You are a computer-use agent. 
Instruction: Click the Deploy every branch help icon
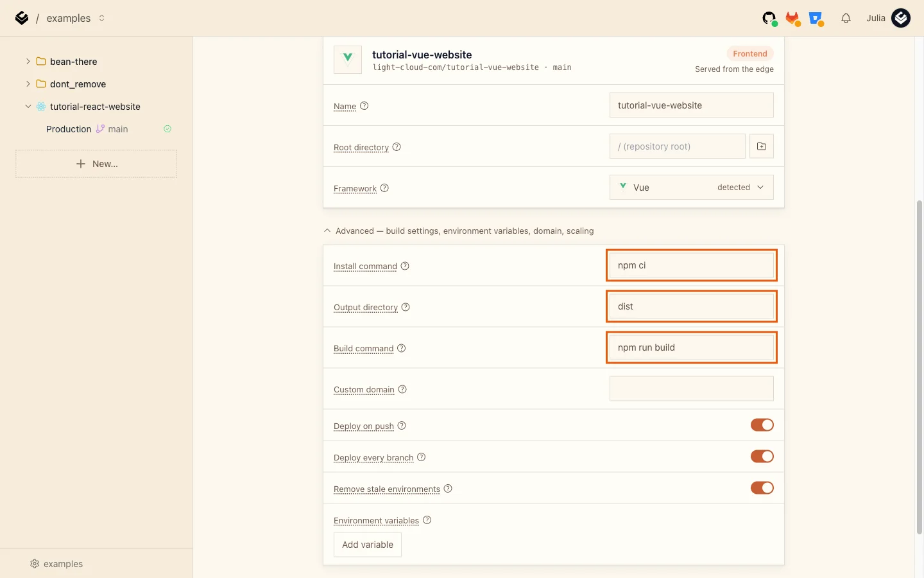pos(422,457)
